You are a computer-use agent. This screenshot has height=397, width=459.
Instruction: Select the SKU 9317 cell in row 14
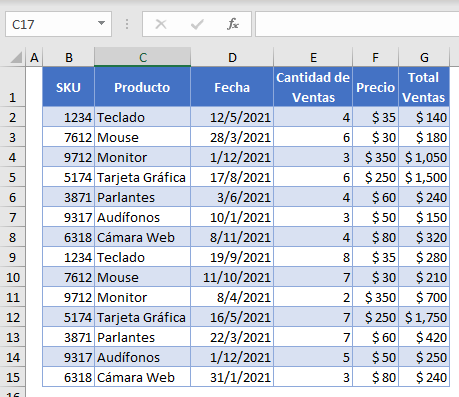[x=68, y=357]
